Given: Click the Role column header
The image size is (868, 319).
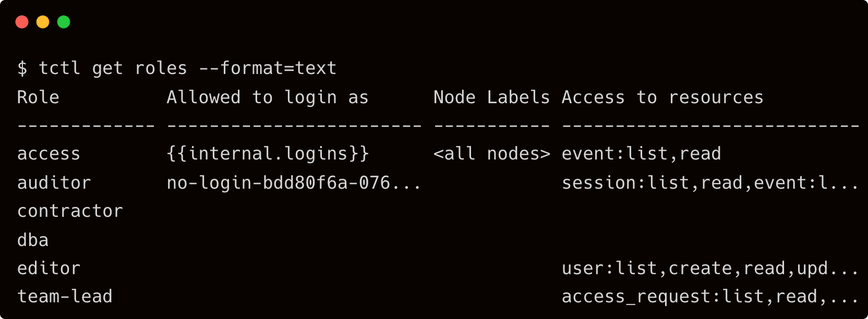Looking at the screenshot, I should click(38, 97).
